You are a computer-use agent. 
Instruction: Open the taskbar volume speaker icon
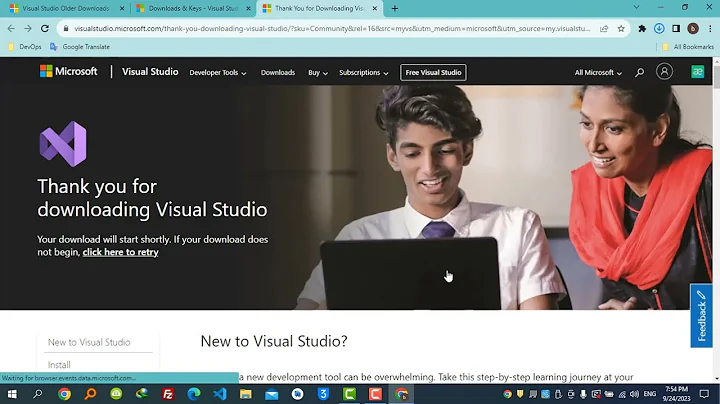(634, 394)
